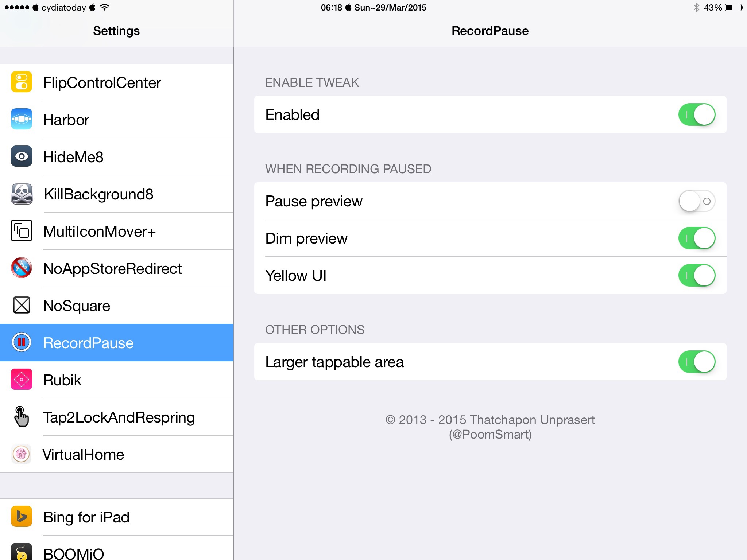The height and width of the screenshot is (560, 747).
Task: Select the RecordPause sidebar entry
Action: tap(117, 343)
